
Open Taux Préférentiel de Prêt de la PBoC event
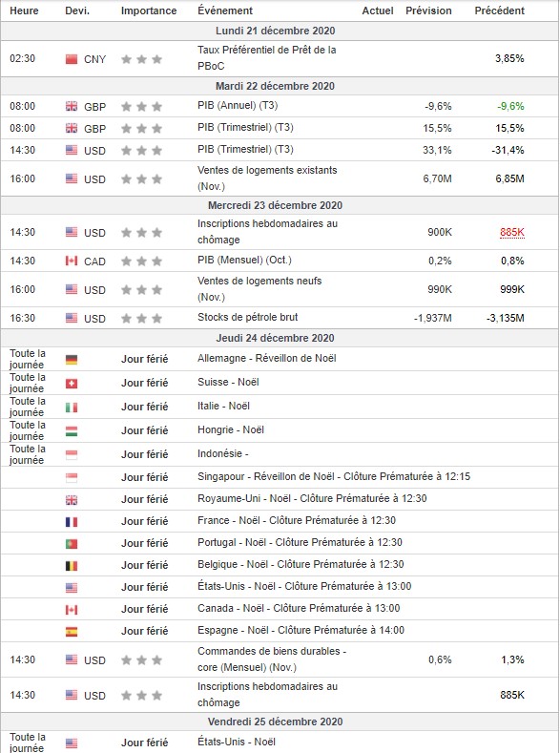267,57
